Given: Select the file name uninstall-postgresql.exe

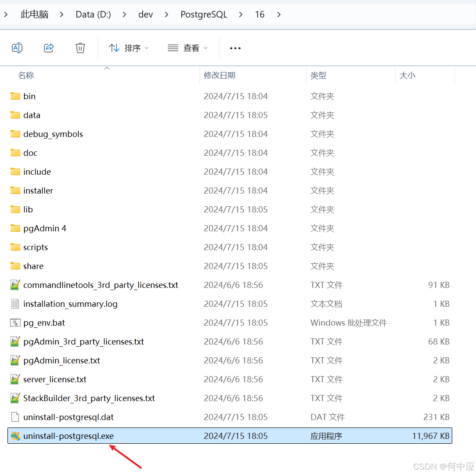Looking at the screenshot, I should tap(69, 436).
